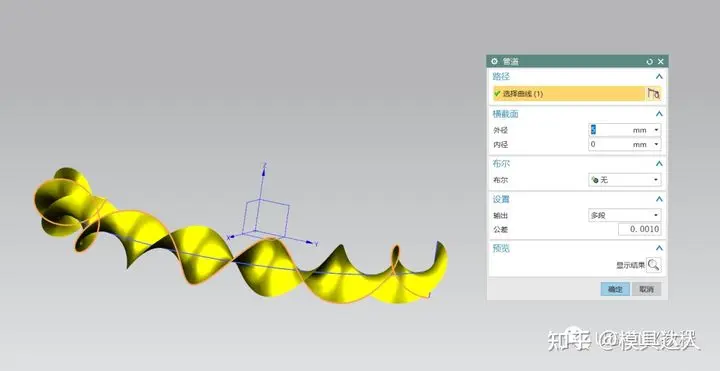This screenshot has width=720, height=371.
Task: Collapse the 布尔 section
Action: coord(659,163)
